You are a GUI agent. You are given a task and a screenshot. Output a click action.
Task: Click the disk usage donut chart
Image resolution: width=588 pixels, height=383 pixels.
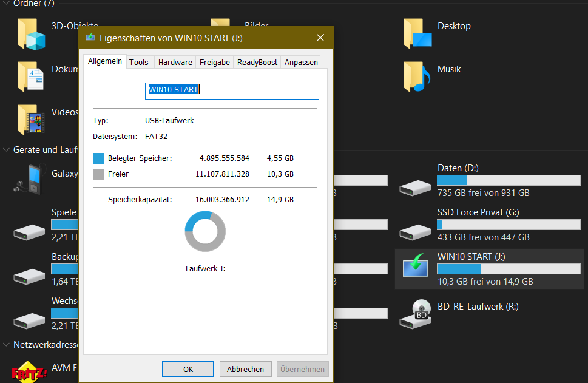click(205, 231)
